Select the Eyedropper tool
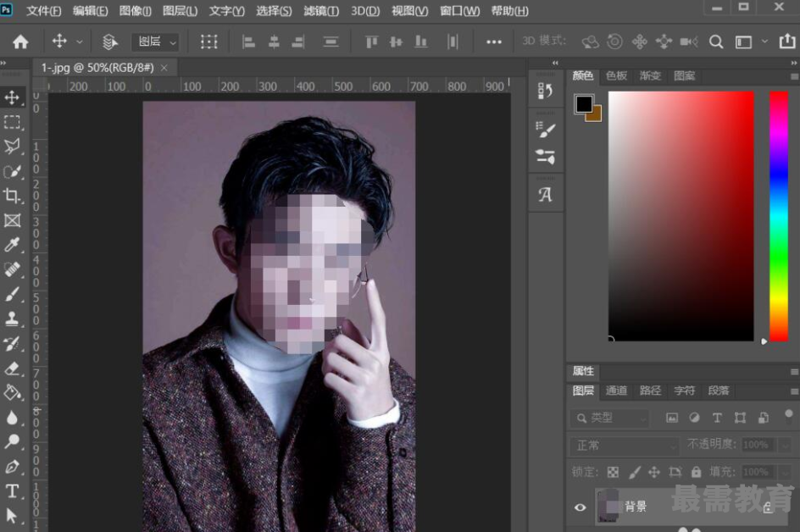Viewport: 800px width, 532px height. click(x=12, y=245)
